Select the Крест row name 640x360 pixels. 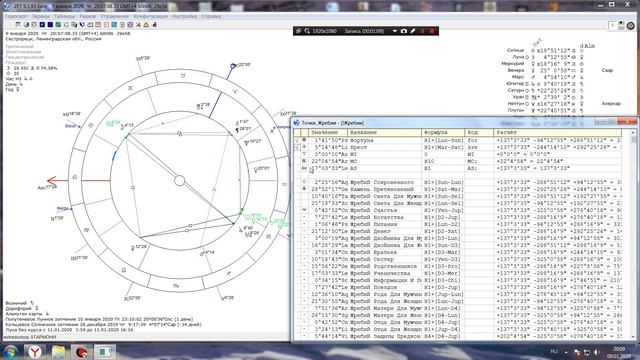pos(359,147)
